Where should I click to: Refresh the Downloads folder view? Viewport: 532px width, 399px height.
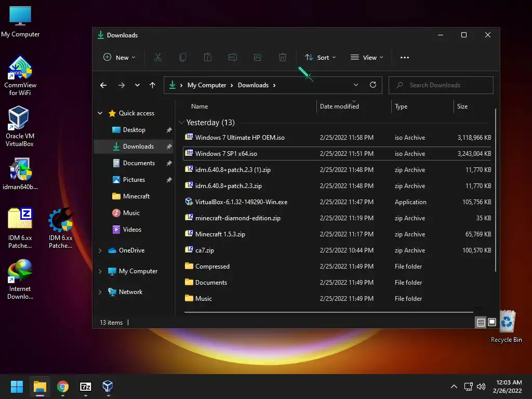pyautogui.click(x=373, y=85)
